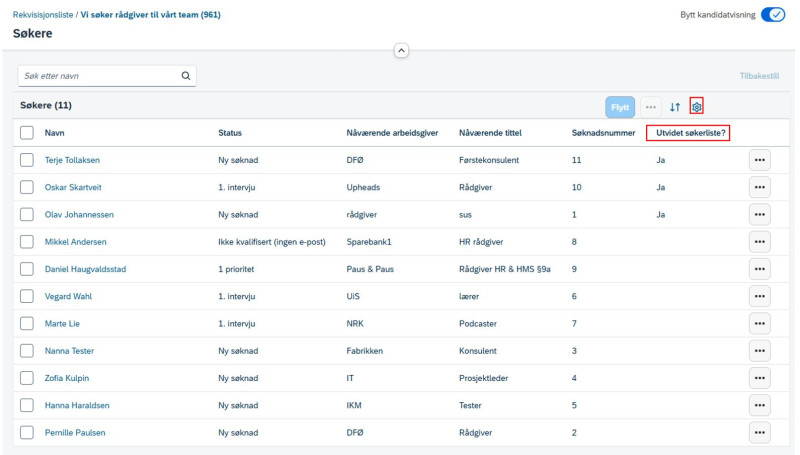Click the Prosjektleder title cell

[x=484, y=378]
